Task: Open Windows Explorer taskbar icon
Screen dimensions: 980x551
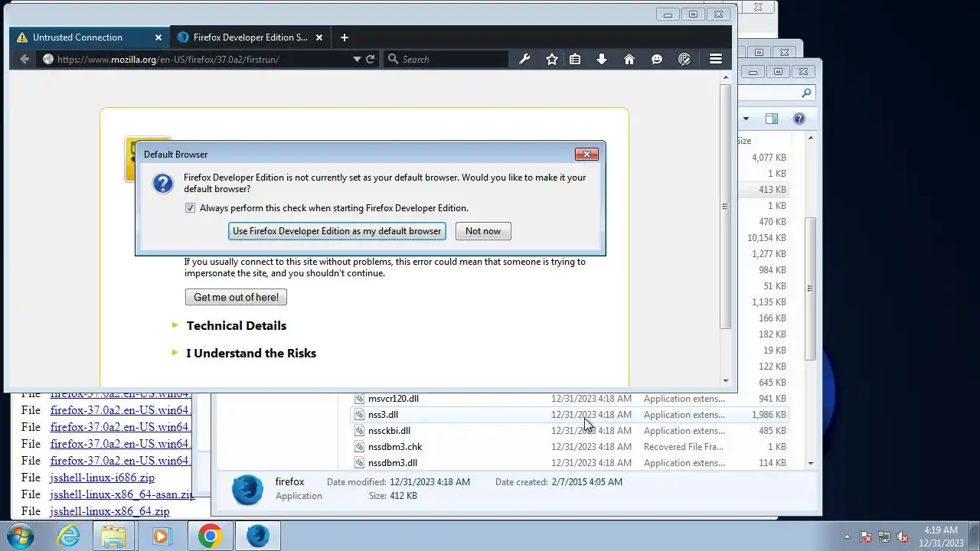Action: click(x=113, y=536)
